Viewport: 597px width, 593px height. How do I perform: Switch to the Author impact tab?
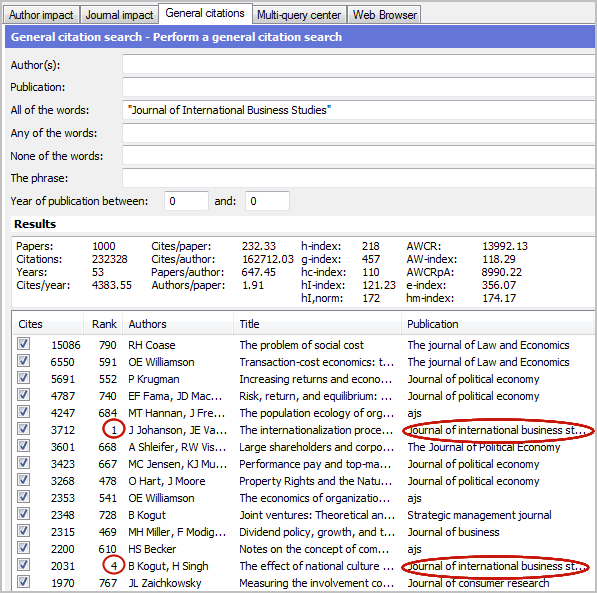pos(41,15)
